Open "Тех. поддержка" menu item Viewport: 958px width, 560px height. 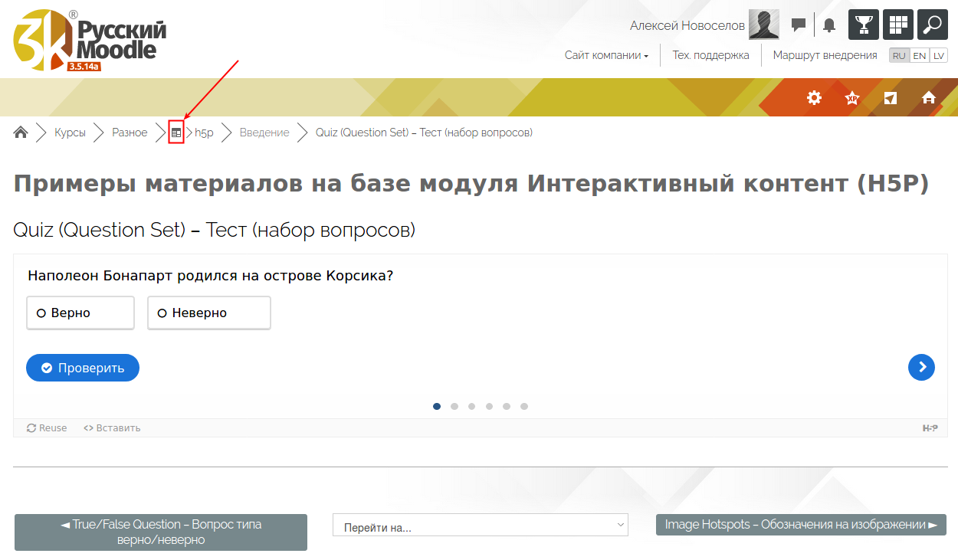(x=710, y=55)
